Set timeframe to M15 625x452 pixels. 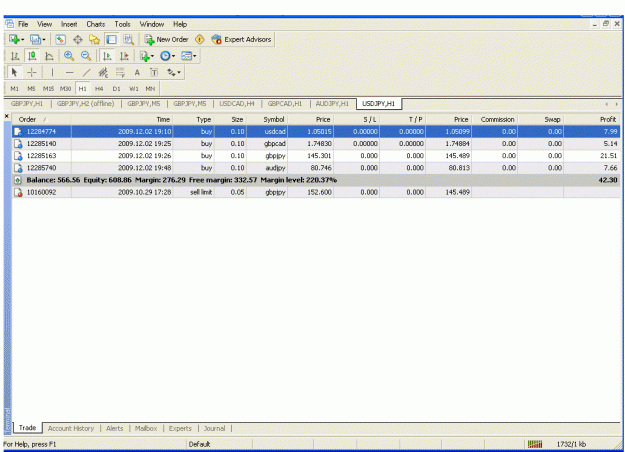(x=48, y=88)
